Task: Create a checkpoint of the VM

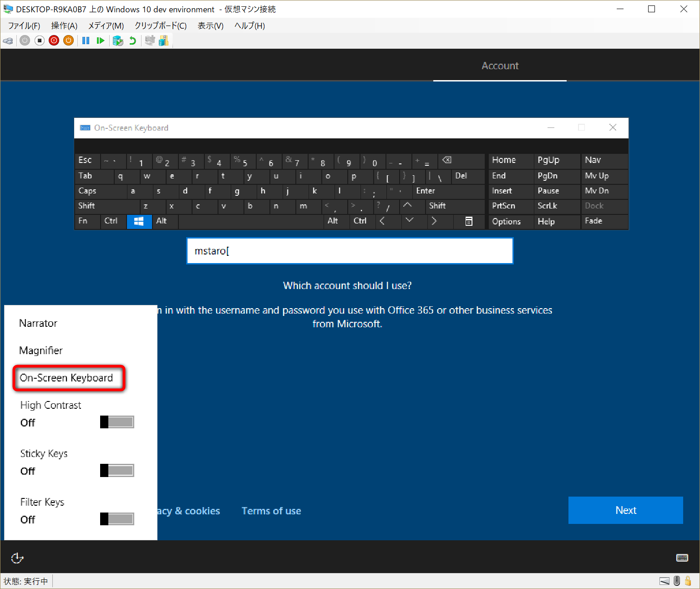Action: tap(118, 41)
